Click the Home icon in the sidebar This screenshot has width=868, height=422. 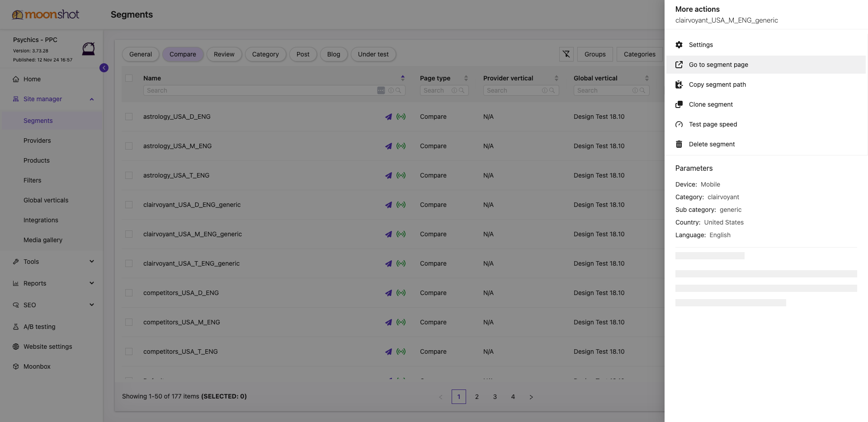(x=16, y=79)
